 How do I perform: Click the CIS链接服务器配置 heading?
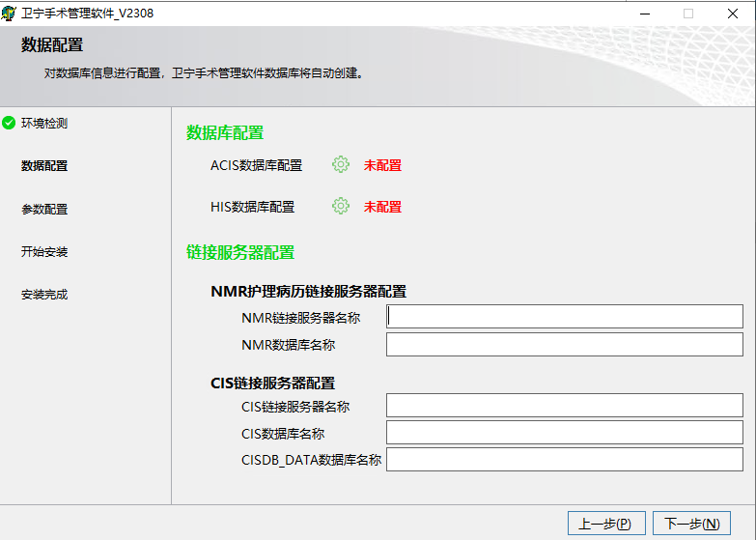273,384
